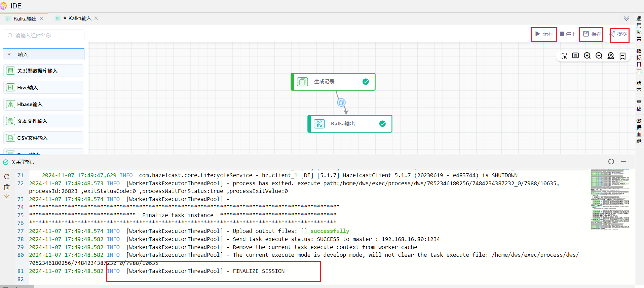Expand the tab overflow double-chevron
644x288 pixels.
click(x=626, y=19)
